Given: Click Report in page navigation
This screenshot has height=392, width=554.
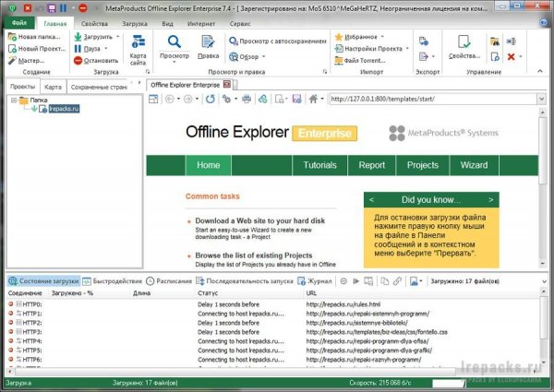Looking at the screenshot, I should (x=372, y=165).
